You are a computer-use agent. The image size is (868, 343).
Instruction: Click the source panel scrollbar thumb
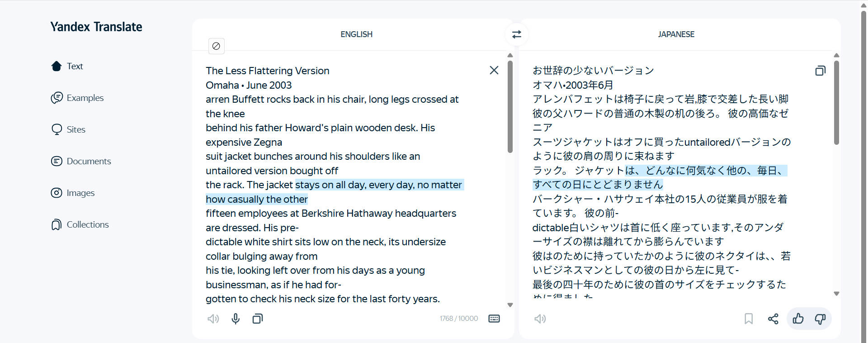[510, 107]
